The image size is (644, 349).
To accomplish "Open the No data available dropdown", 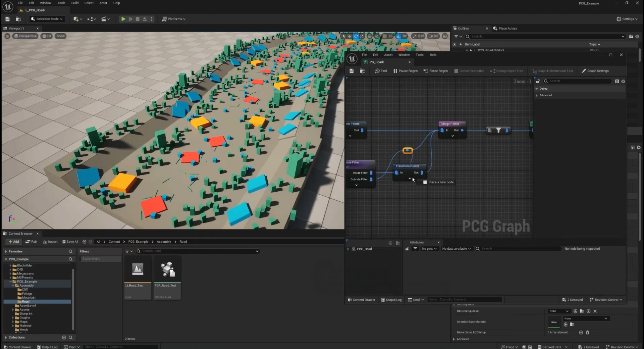I will (x=456, y=249).
